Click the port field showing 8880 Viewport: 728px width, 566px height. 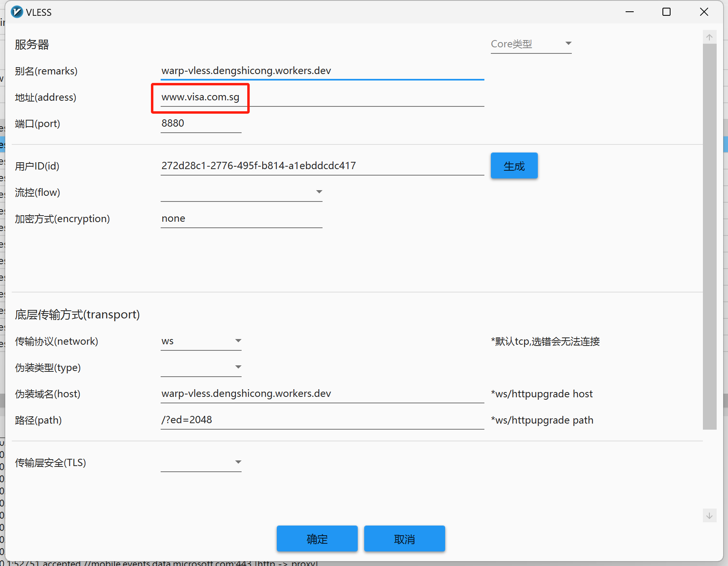(x=201, y=123)
